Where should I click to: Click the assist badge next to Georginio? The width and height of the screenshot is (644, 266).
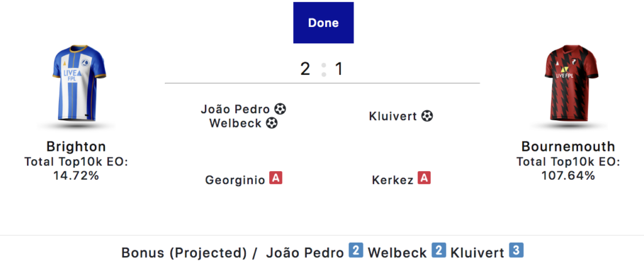tap(275, 179)
